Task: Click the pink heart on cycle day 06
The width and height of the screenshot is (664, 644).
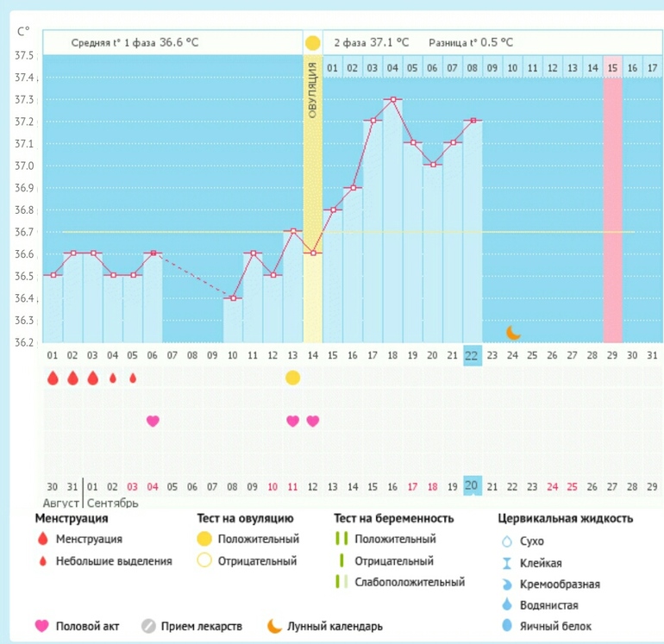Action: point(153,421)
